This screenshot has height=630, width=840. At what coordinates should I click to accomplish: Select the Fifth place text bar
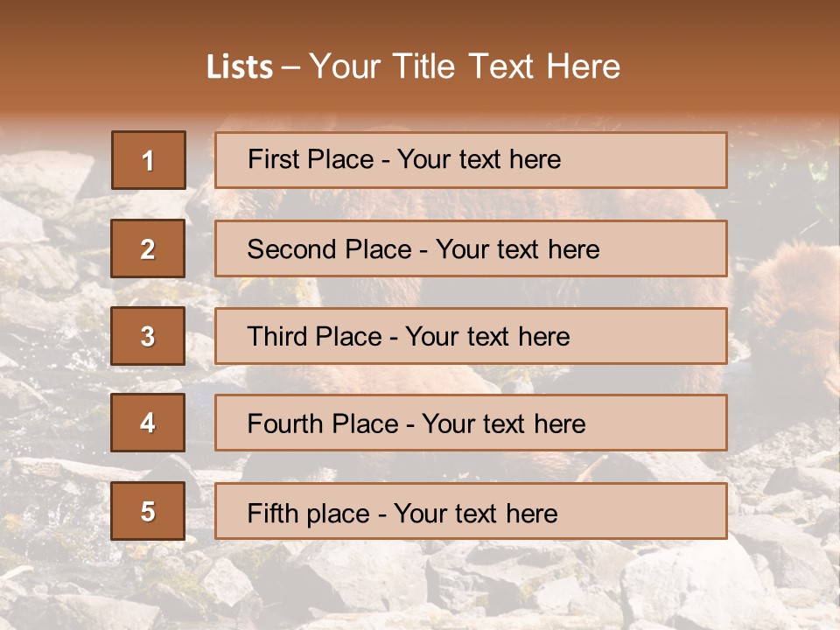[471, 511]
